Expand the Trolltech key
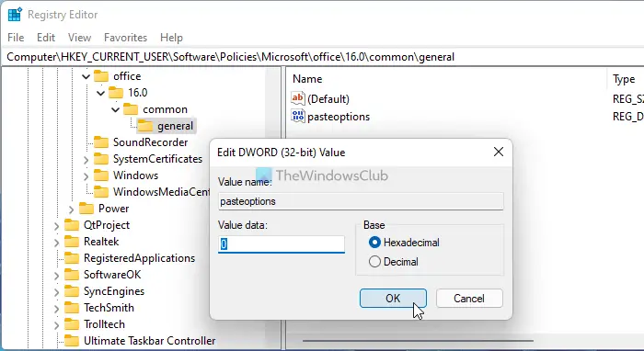The width and height of the screenshot is (644, 351). click(x=56, y=325)
